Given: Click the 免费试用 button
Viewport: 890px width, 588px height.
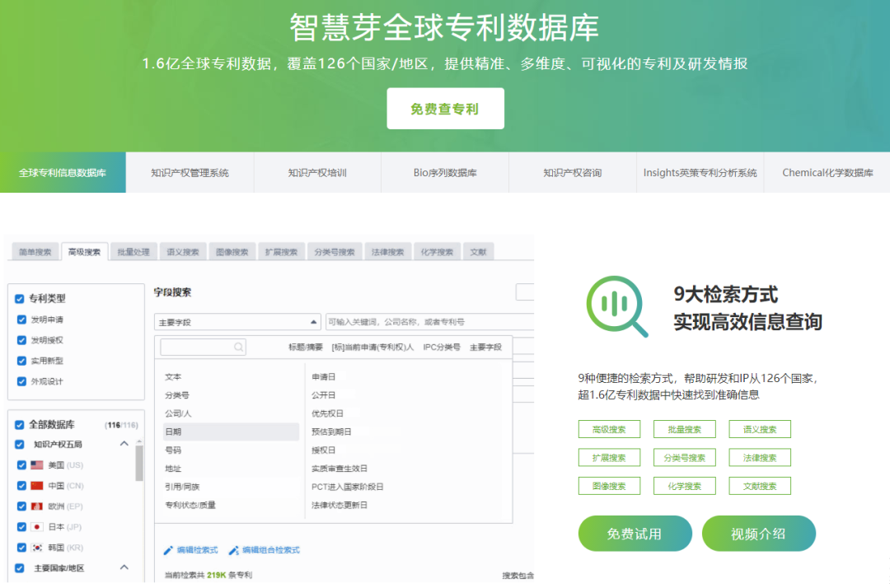Looking at the screenshot, I should (635, 534).
